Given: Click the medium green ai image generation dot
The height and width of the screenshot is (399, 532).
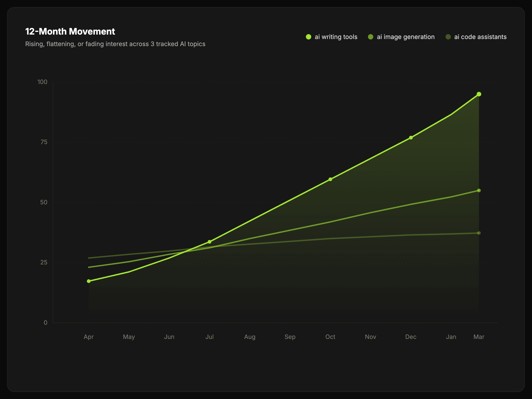Looking at the screenshot, I should (370, 37).
